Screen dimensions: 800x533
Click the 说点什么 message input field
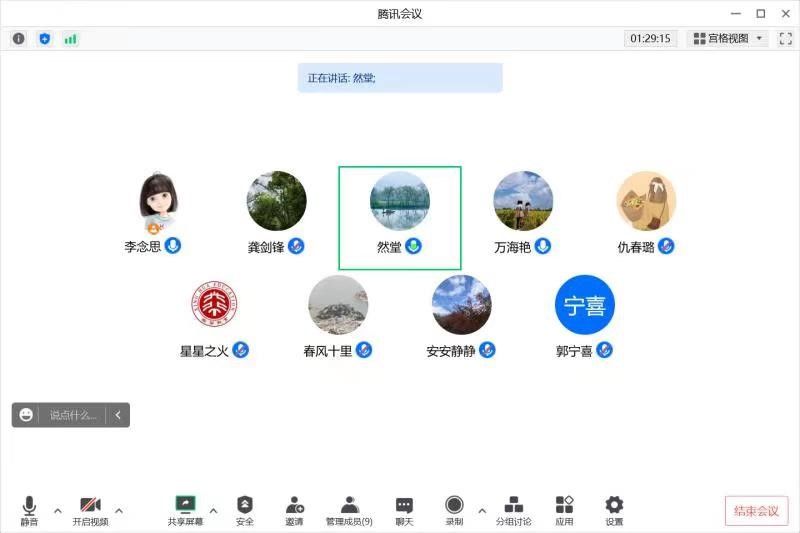(73, 415)
